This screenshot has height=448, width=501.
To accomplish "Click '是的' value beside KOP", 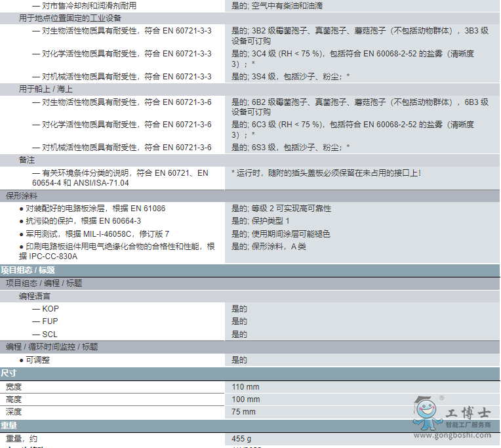I will tap(239, 309).
